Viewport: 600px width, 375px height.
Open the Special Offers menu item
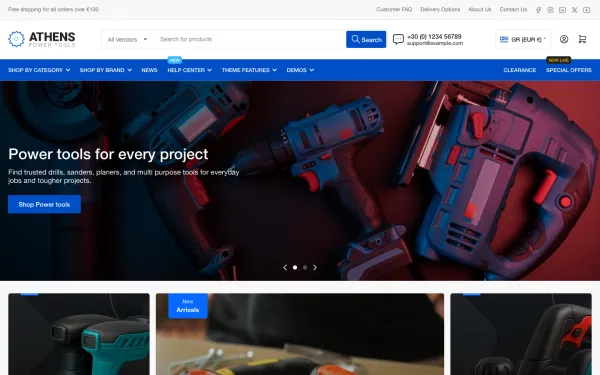(x=569, y=70)
